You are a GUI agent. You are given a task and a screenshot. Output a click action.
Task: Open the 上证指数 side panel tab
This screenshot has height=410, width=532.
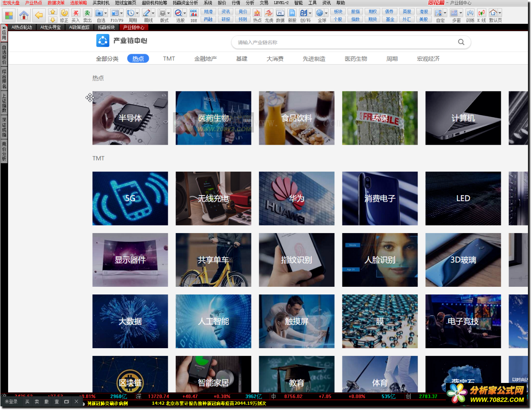(x=4, y=103)
